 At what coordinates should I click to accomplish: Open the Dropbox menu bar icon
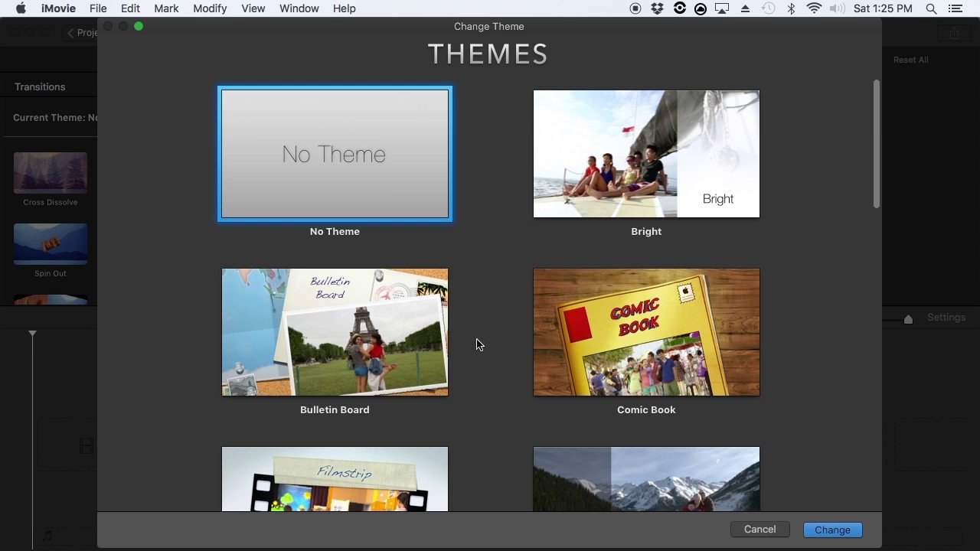(657, 8)
